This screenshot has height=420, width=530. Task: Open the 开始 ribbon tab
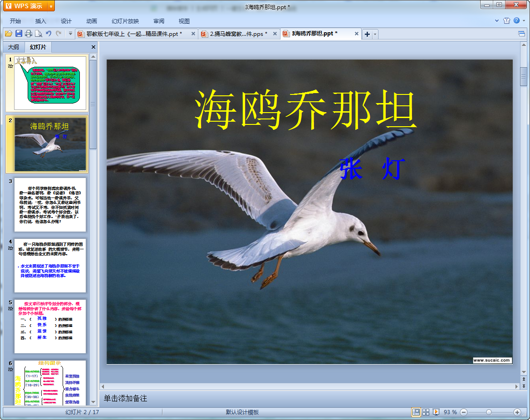pos(15,21)
